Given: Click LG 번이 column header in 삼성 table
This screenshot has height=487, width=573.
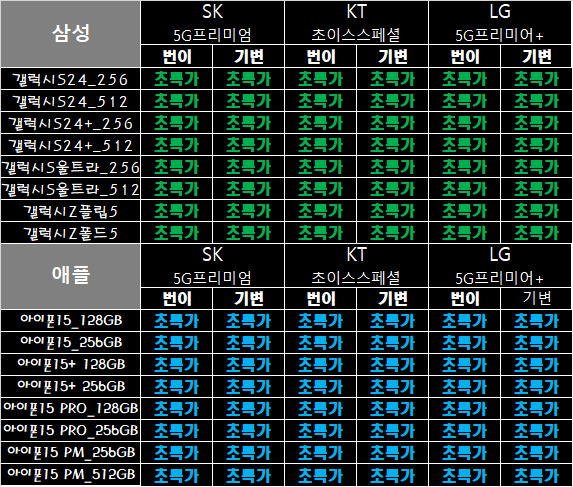Looking at the screenshot, I should (464, 56).
